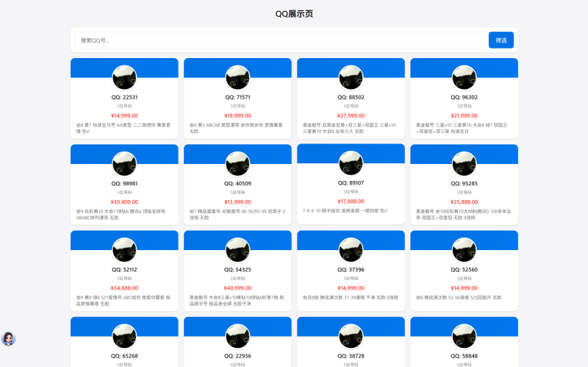Select the text QQ: 95285
The height and width of the screenshot is (367, 588).
pos(465,184)
